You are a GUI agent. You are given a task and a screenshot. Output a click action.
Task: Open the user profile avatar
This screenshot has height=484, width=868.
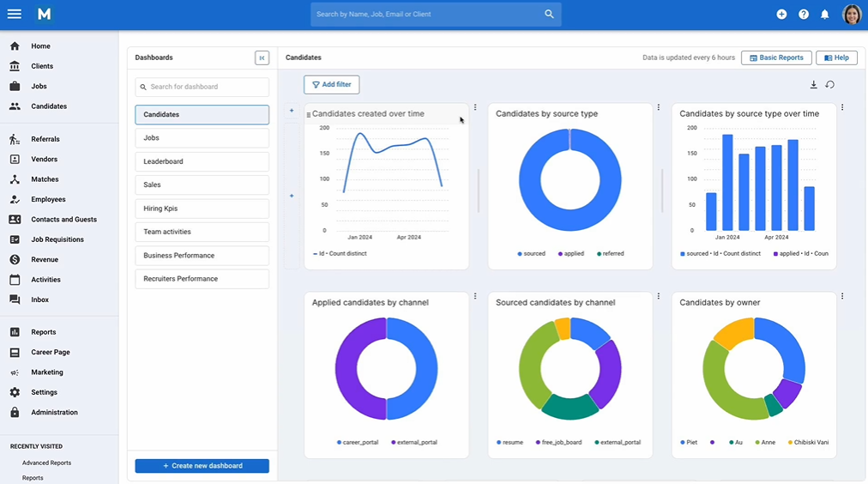(852, 15)
